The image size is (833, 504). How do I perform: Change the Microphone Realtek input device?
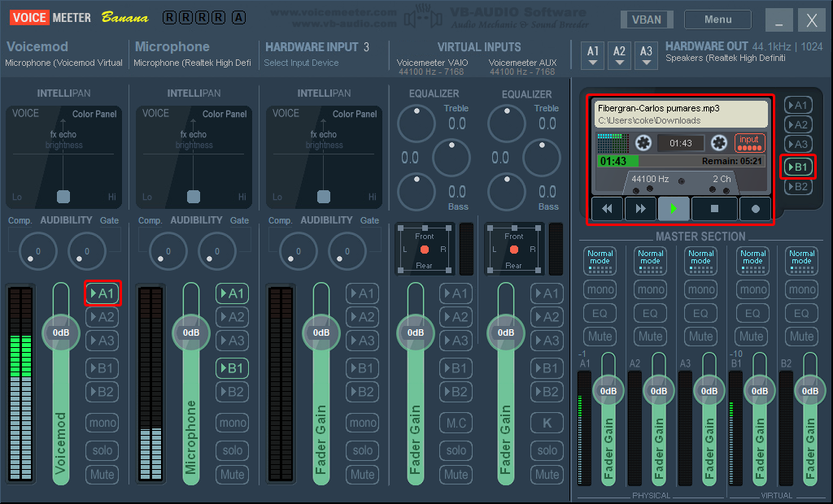point(192,63)
